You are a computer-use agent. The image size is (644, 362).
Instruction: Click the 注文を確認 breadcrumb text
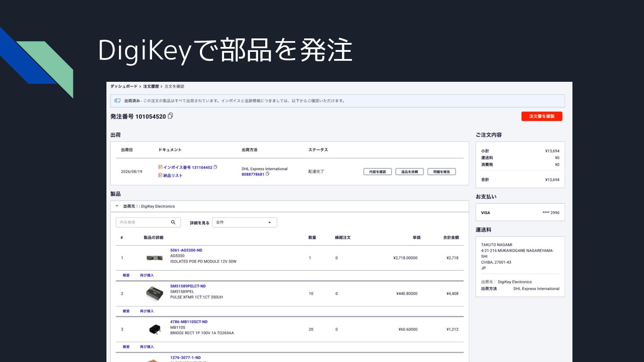pos(174,86)
